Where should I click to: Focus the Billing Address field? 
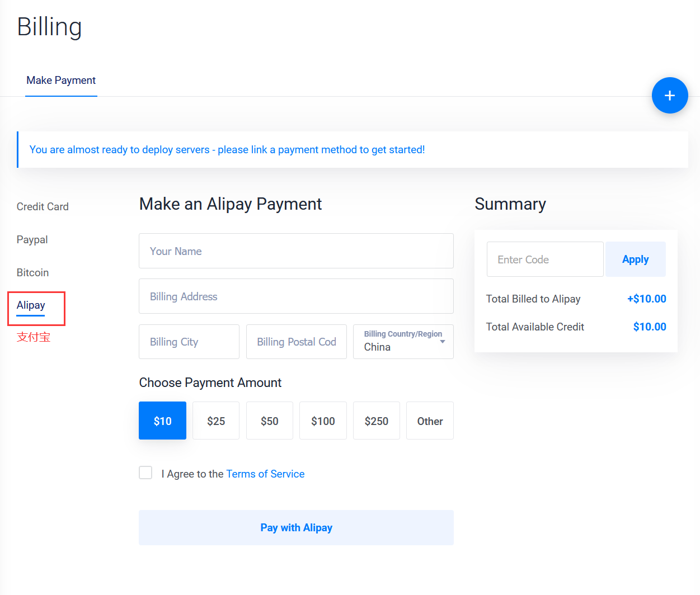[x=296, y=296]
